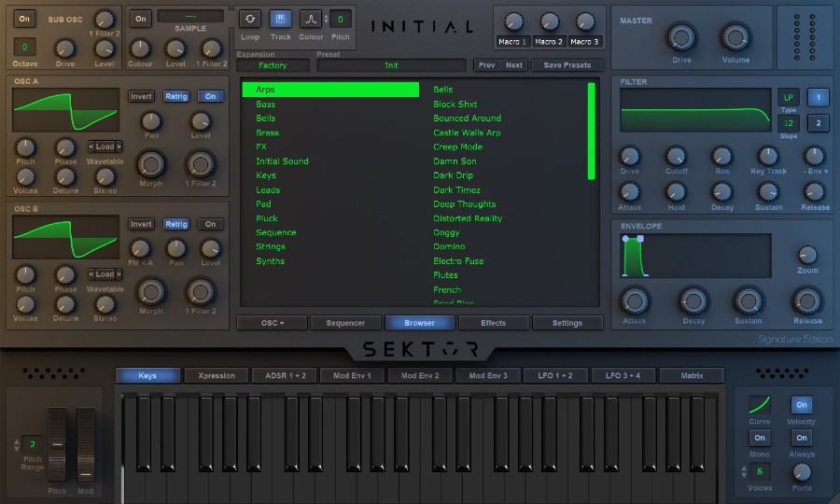Click the filter Cutoff knob
Viewport: 840px width, 504px height.
(676, 156)
